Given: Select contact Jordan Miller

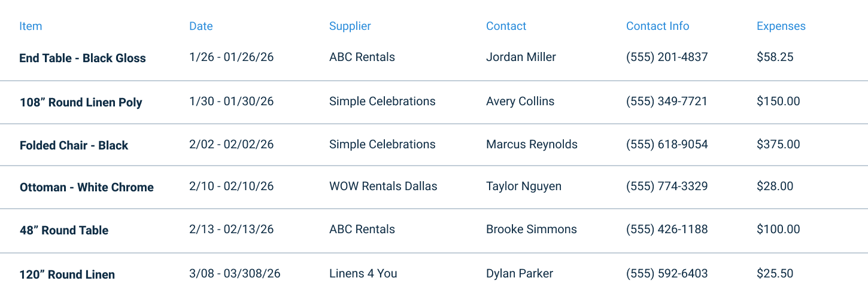Looking at the screenshot, I should tap(521, 57).
